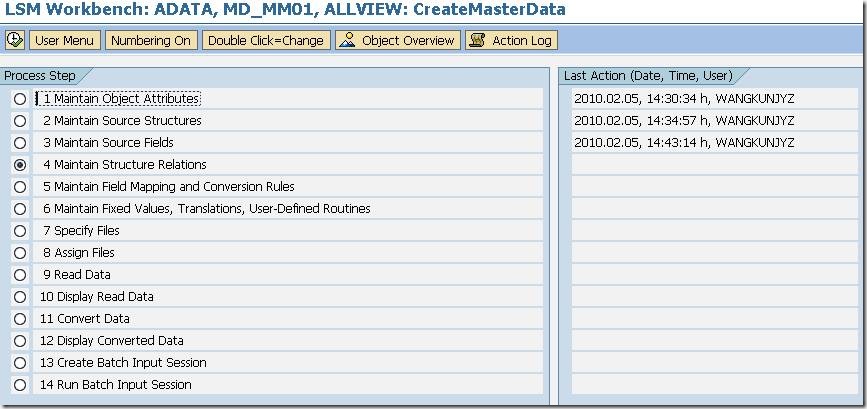867x409 pixels.
Task: Click last action entry at 14:30:34
Action: (684, 99)
